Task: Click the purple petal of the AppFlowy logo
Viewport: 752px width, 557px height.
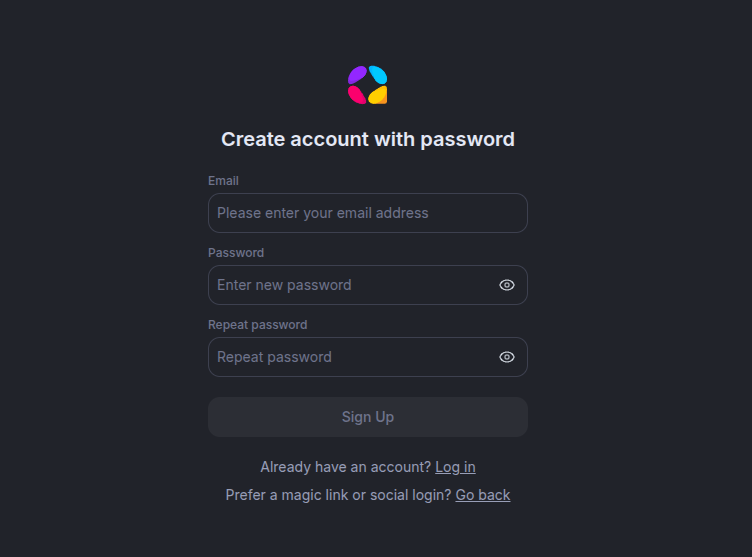Action: click(357, 75)
